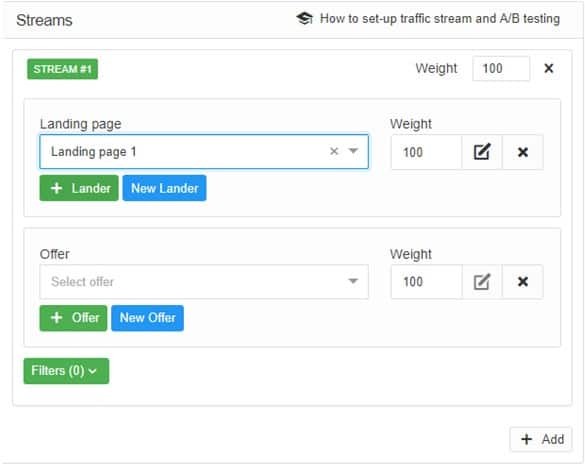Add another lander with + Lander
The width and height of the screenshot is (585, 464).
pos(79,188)
